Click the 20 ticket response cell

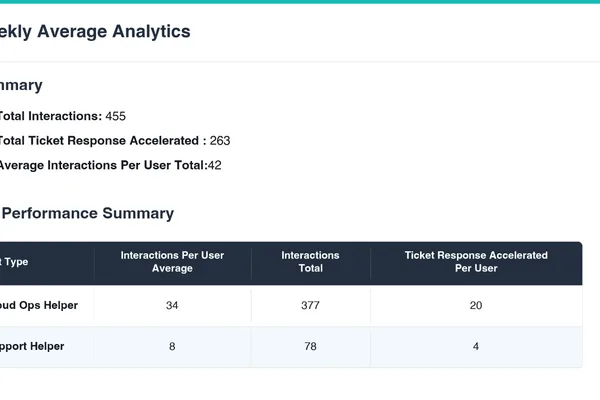point(476,305)
